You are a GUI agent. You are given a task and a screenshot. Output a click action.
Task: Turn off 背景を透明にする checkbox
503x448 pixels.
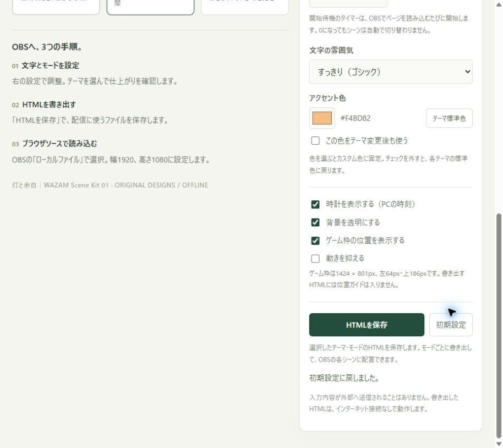click(315, 222)
